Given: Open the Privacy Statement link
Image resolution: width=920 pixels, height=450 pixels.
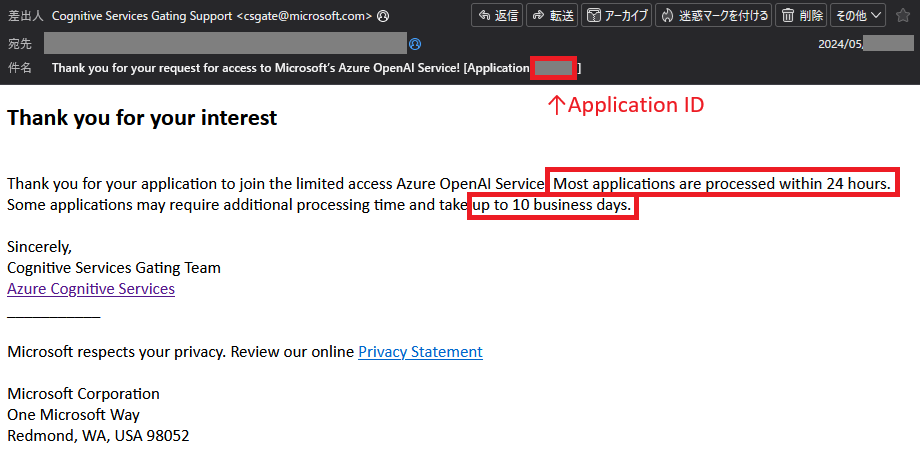Looking at the screenshot, I should click(x=420, y=352).
